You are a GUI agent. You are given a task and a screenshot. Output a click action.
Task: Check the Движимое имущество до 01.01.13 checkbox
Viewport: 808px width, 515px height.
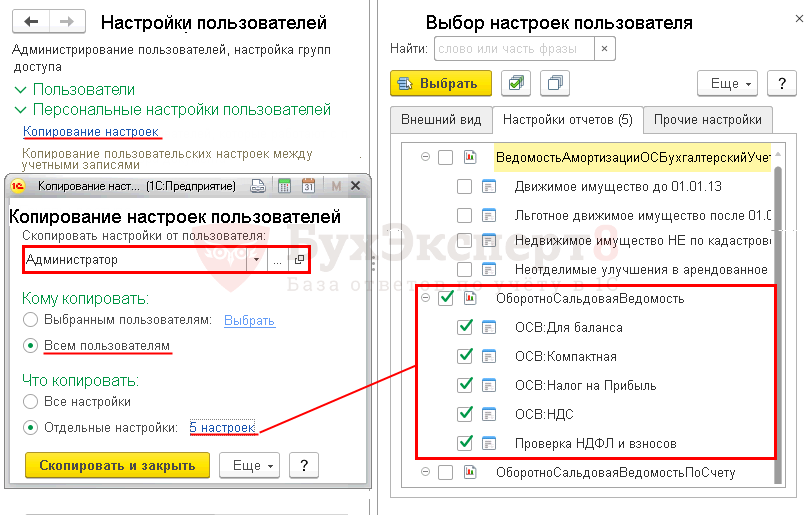(464, 186)
